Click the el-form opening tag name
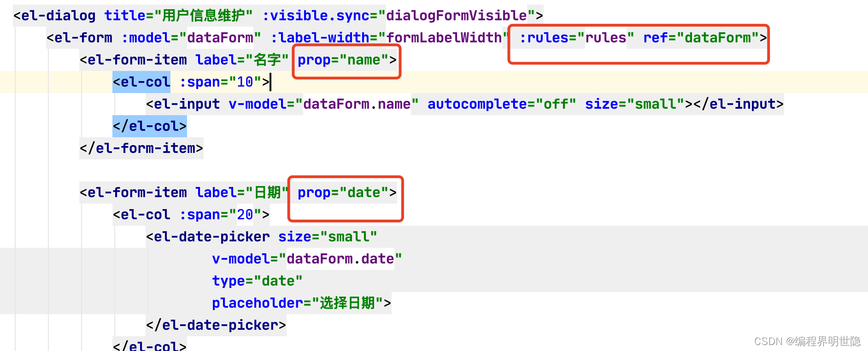This screenshot has width=868, height=351. click(79, 38)
